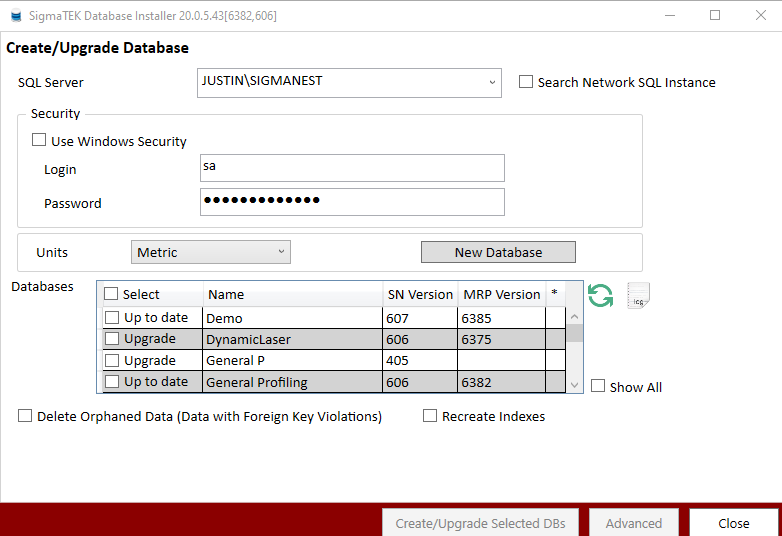Open the Units Metric dropdown
This screenshot has width=782, height=536.
[x=210, y=252]
